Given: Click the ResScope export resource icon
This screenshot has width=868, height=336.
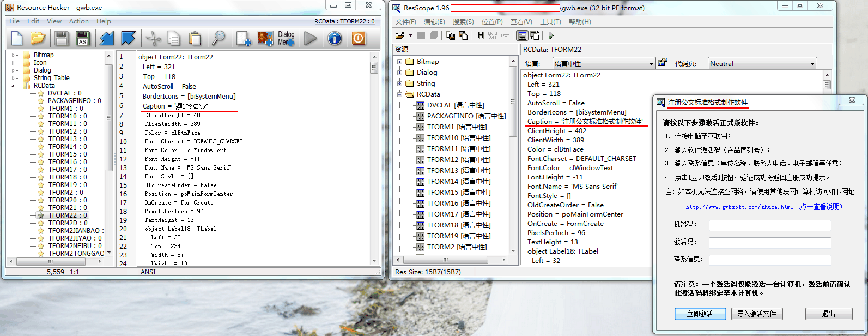Looking at the screenshot, I should 451,35.
